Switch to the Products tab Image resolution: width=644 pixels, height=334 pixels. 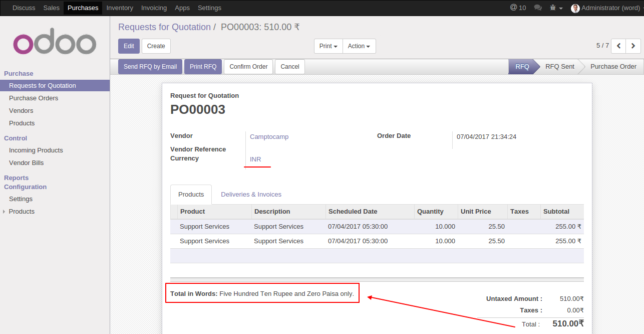191,195
